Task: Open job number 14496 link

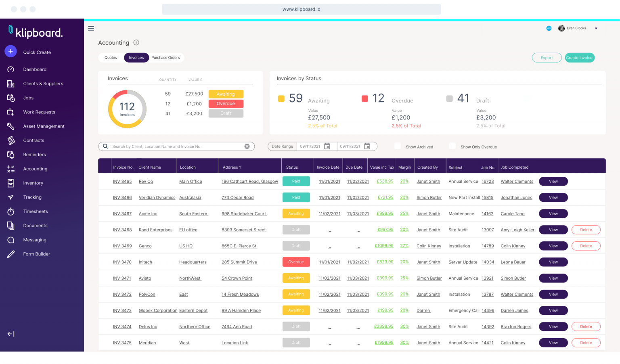Action: 488,311
